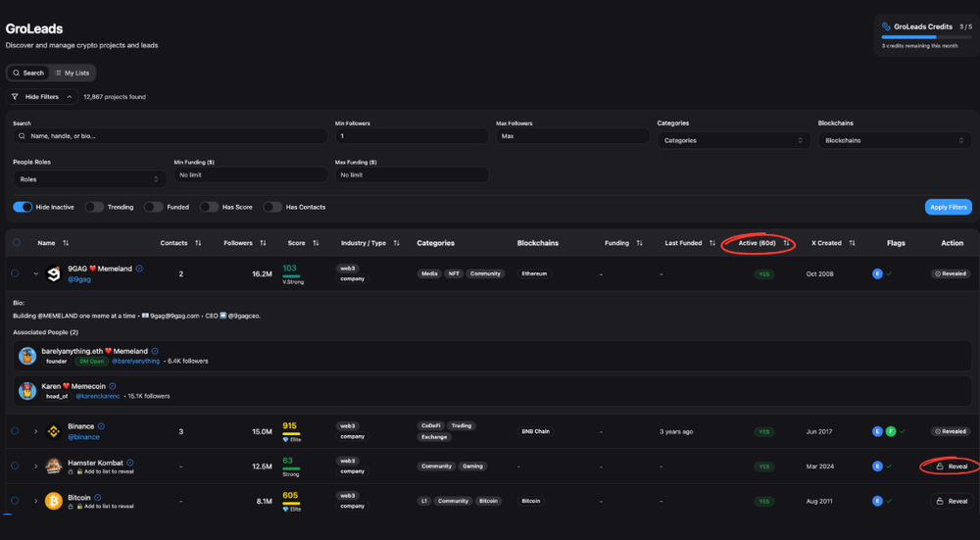Click verified badge next to Bitcoin
The height and width of the screenshot is (540, 980).
point(97,498)
